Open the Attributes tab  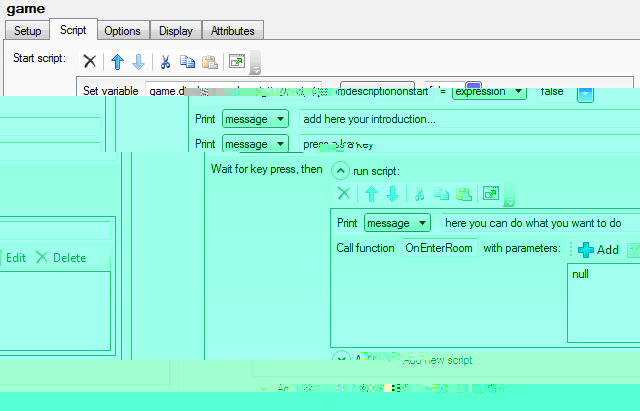[233, 31]
